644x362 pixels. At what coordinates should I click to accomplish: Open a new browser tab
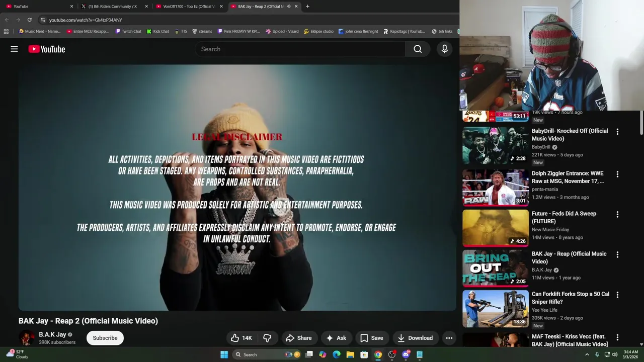pyautogui.click(x=307, y=6)
